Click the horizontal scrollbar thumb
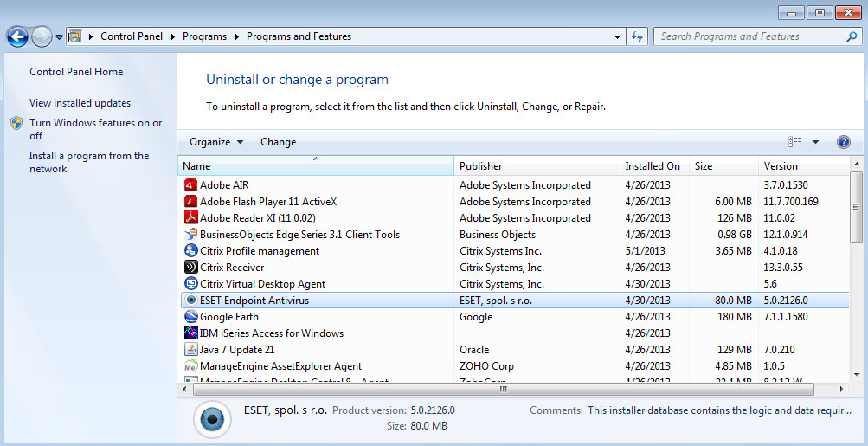The width and height of the screenshot is (868, 446). tap(503, 390)
